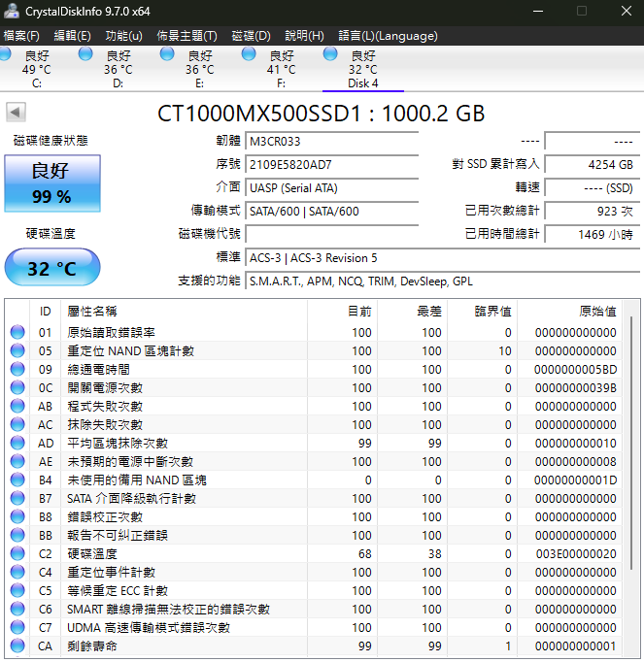Click status orb of attribute AD 平均區塊抹除次數
644x662 pixels.
click(x=17, y=443)
